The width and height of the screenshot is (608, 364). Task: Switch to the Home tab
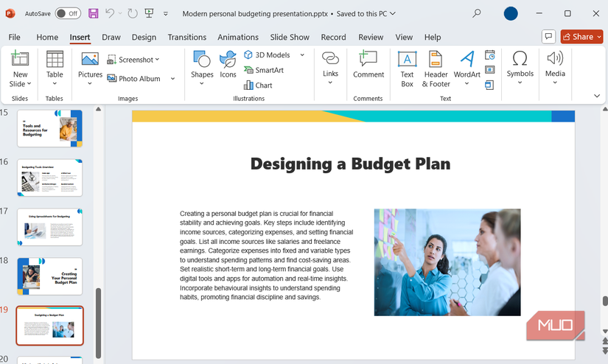pos(47,38)
